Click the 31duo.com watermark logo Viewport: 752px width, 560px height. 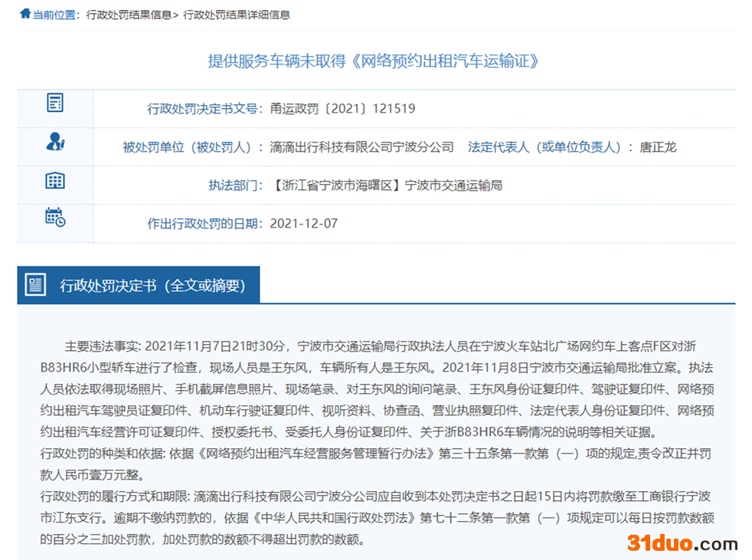pyautogui.click(x=682, y=543)
